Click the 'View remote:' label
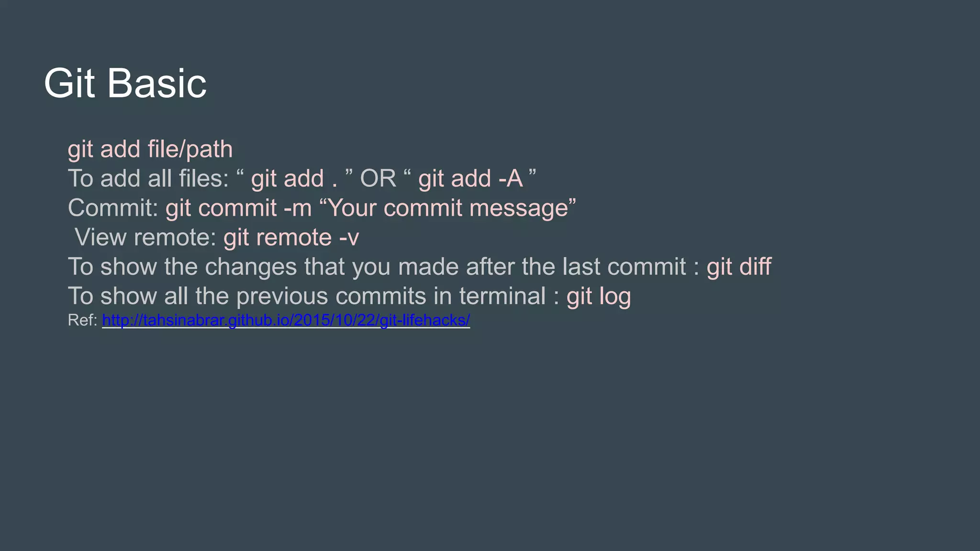The width and height of the screenshot is (980, 551). pos(146,237)
